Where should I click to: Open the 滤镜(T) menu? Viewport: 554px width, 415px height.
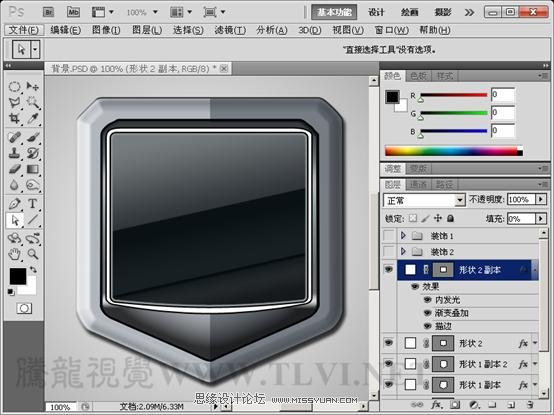[230, 30]
